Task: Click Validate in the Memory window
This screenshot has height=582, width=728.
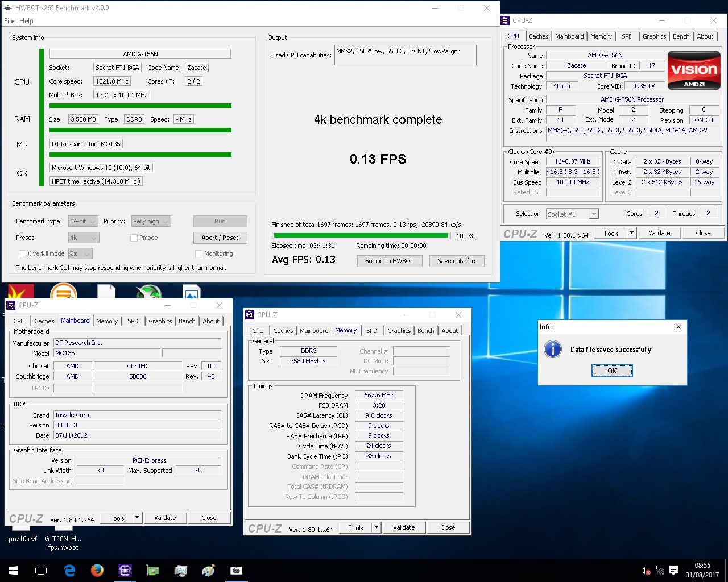Action: tap(404, 527)
